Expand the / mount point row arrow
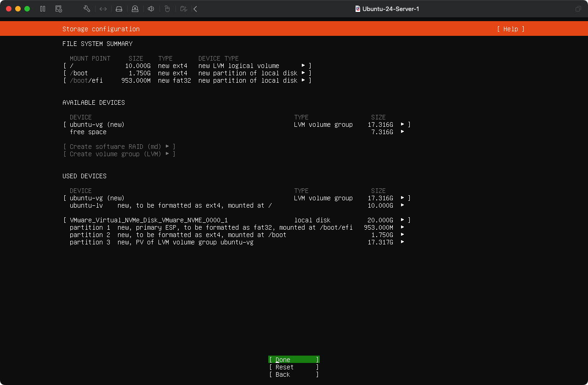The height and width of the screenshot is (385, 588). [x=303, y=66]
